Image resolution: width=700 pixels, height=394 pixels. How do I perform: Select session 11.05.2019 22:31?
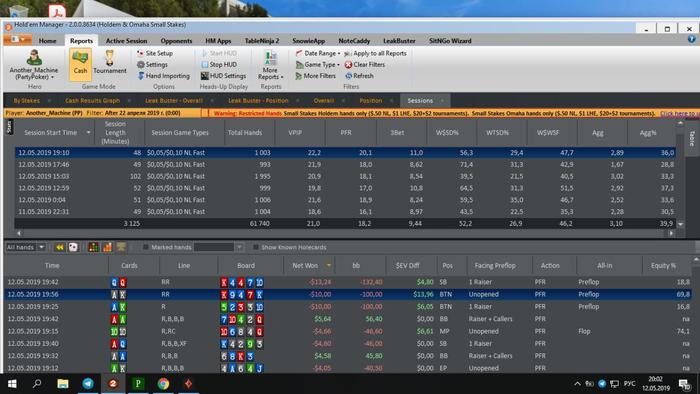pyautogui.click(x=345, y=212)
